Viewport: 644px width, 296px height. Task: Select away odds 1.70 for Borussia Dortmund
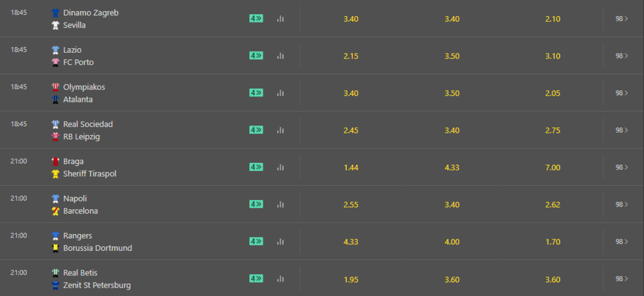click(553, 242)
